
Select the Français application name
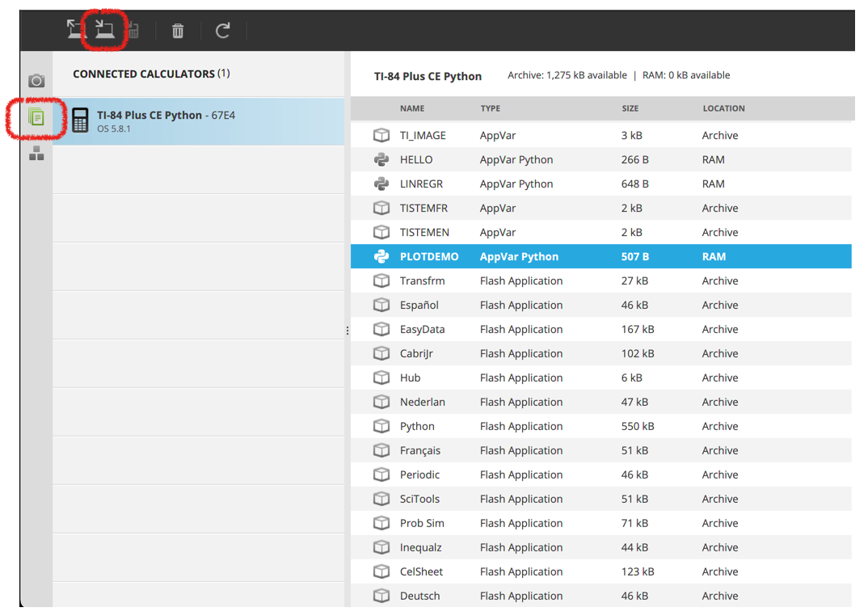click(420, 451)
